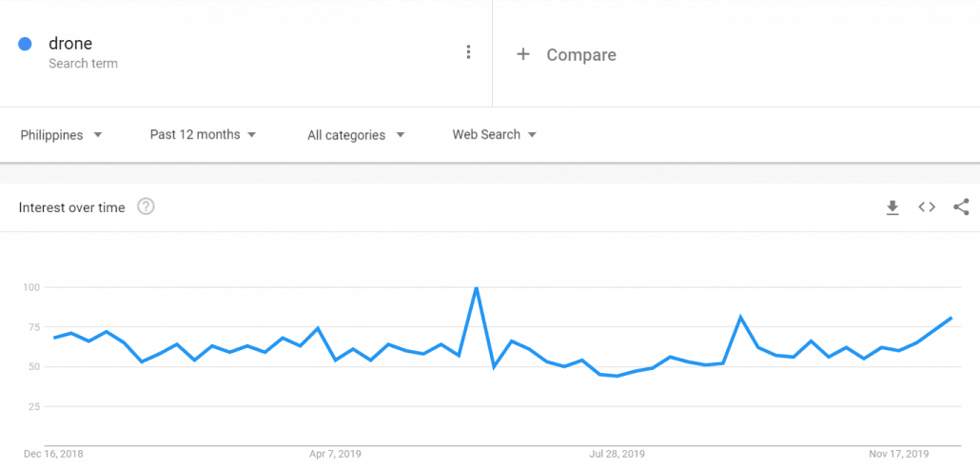
Task: Open the Web Search type dropdown
Action: coord(494,135)
